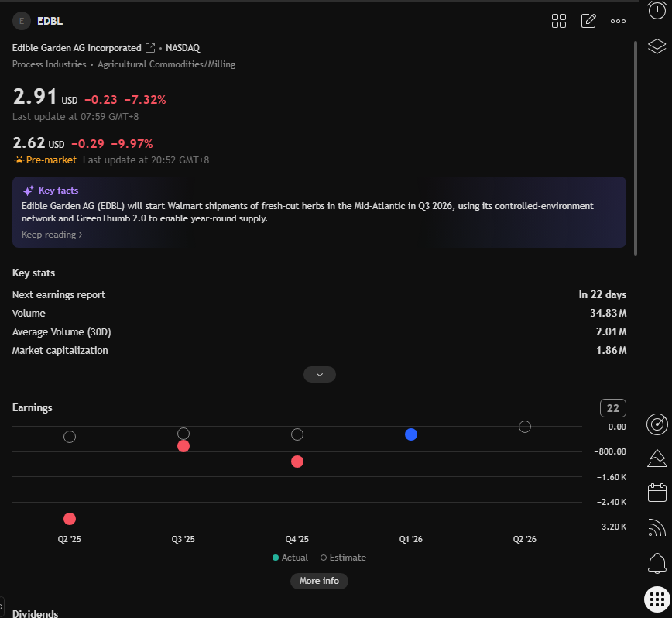Viewport: 672px width, 618px height.
Task: Click the Dividends section heading
Action: 35,613
